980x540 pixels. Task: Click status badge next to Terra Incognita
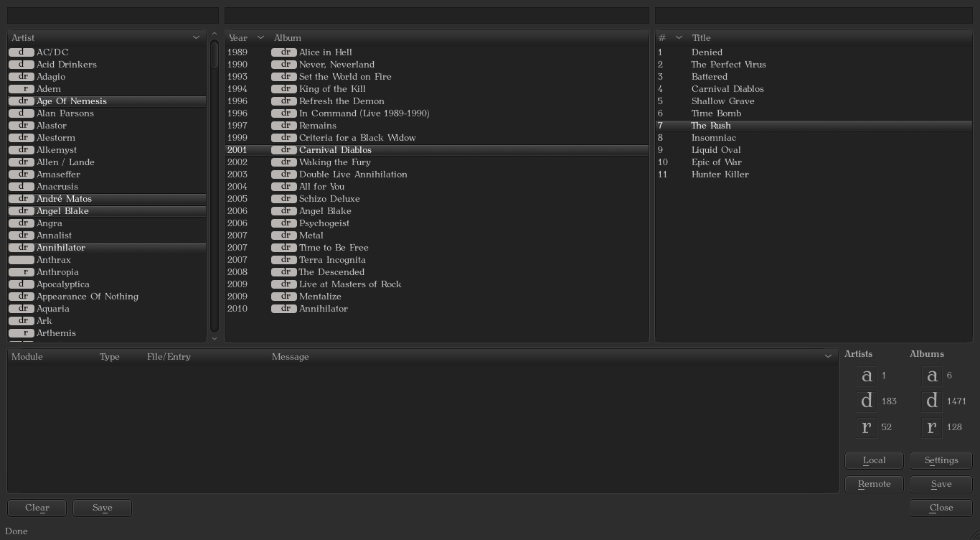pyautogui.click(x=284, y=260)
